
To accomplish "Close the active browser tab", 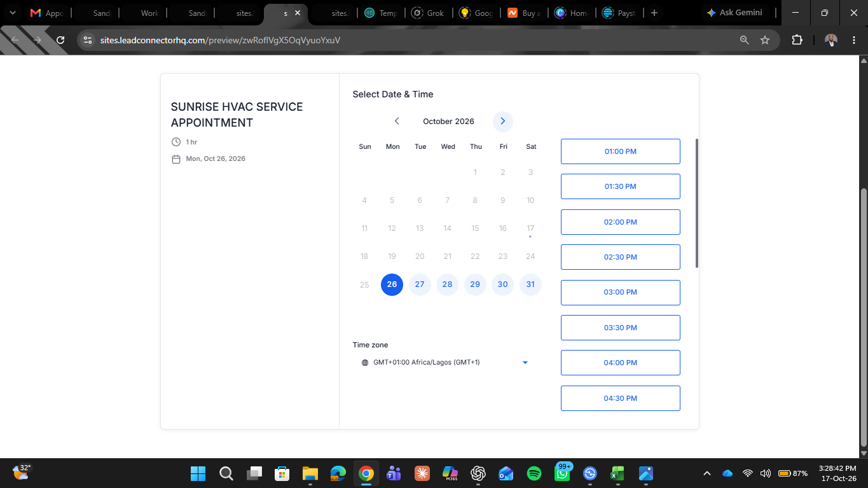I will click(x=297, y=13).
